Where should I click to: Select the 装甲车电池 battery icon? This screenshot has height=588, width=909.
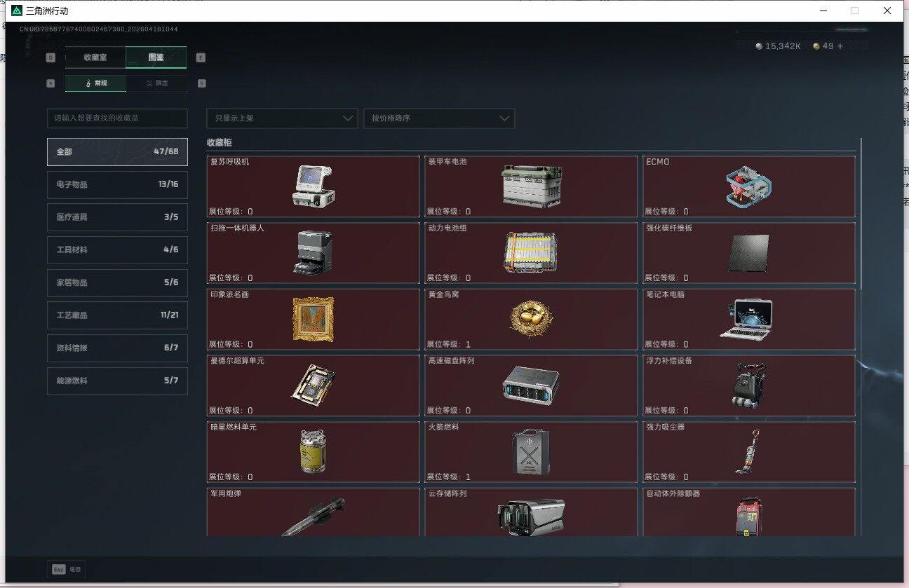pyautogui.click(x=532, y=186)
